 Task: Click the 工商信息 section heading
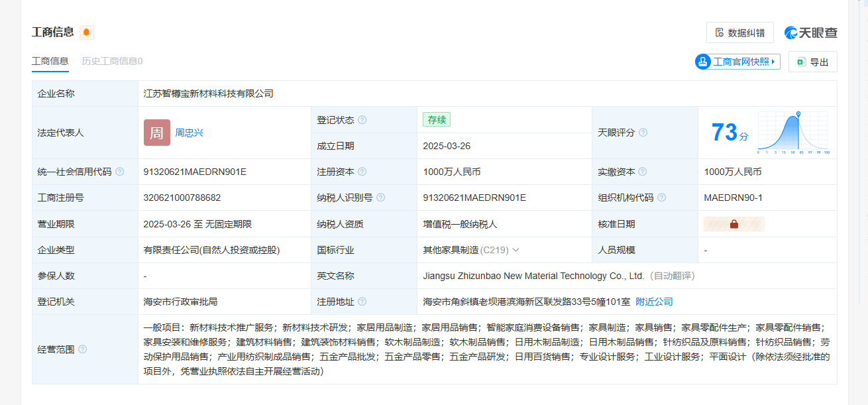click(53, 32)
